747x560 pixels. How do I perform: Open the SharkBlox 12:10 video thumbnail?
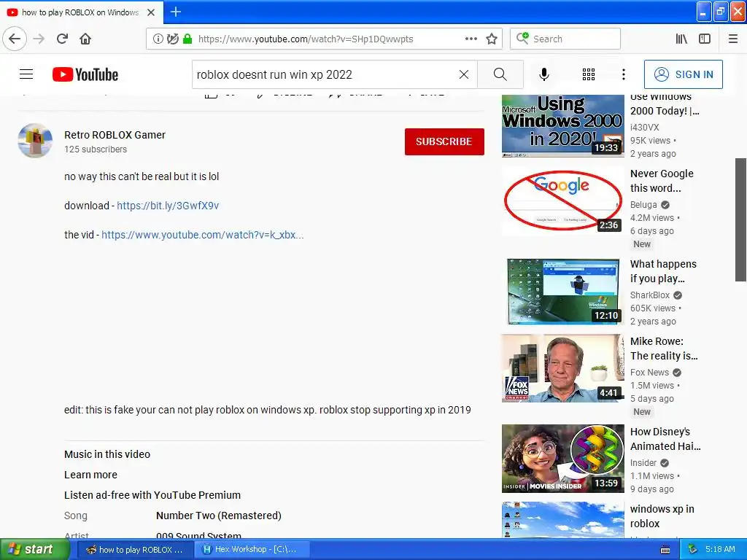pyautogui.click(x=562, y=291)
